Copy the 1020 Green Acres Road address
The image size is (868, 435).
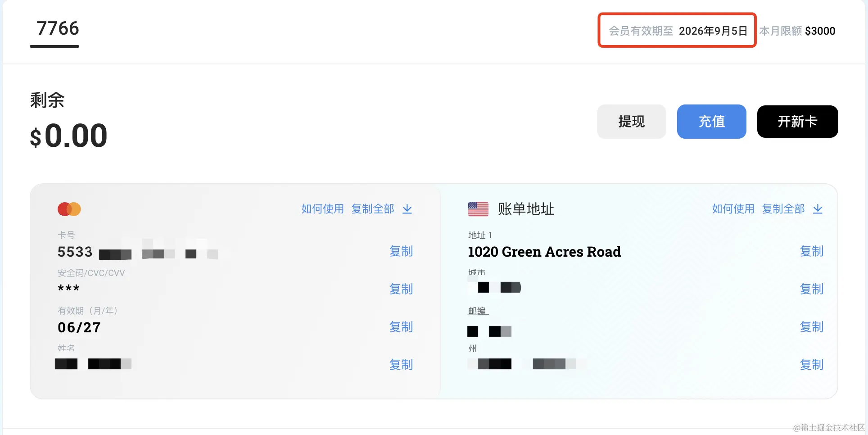tap(811, 251)
